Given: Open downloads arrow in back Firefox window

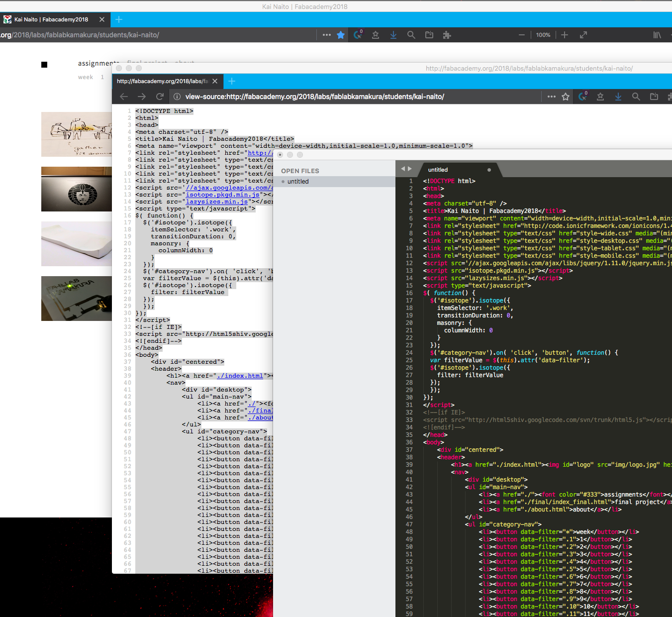Looking at the screenshot, I should (393, 35).
